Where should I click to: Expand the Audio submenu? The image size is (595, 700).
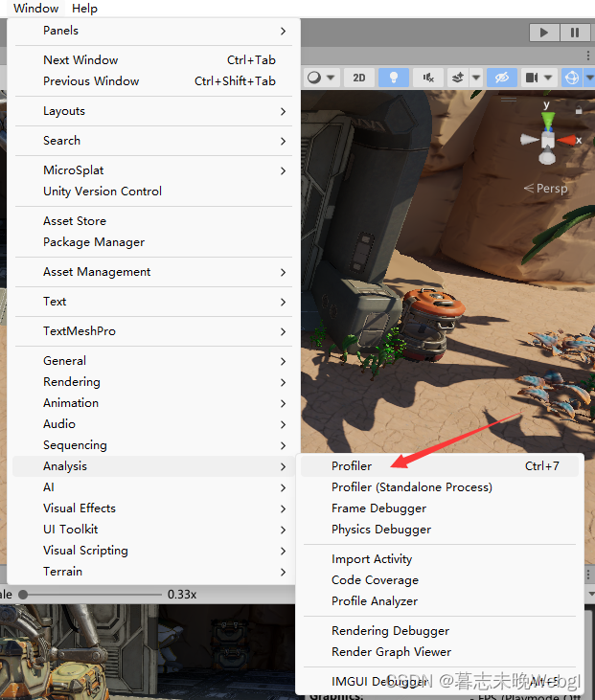point(153,423)
